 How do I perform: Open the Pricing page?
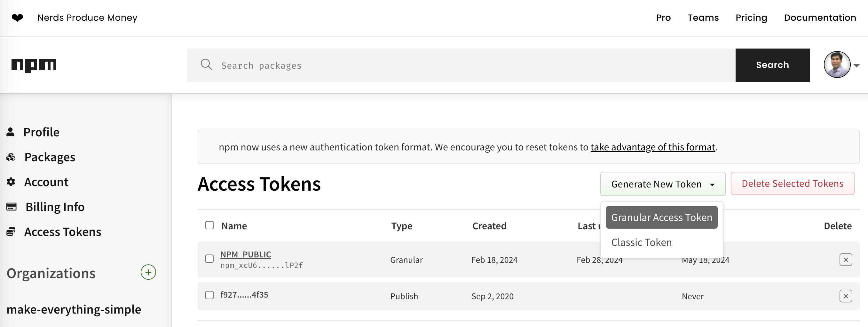pos(751,18)
